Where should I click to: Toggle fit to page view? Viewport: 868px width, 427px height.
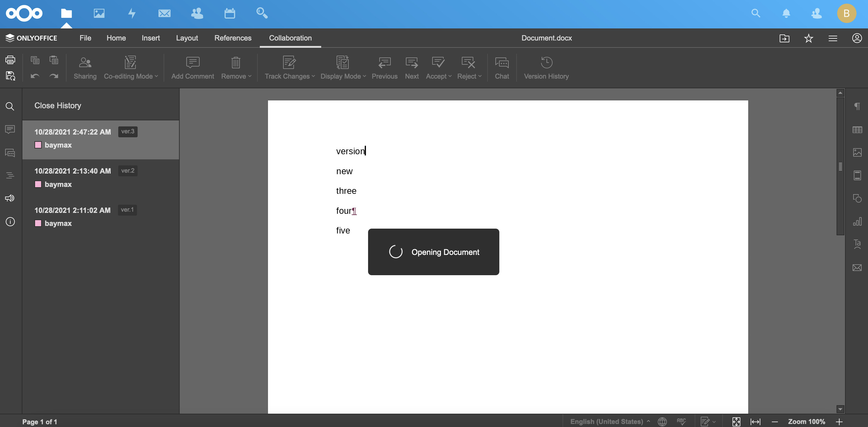pos(736,421)
